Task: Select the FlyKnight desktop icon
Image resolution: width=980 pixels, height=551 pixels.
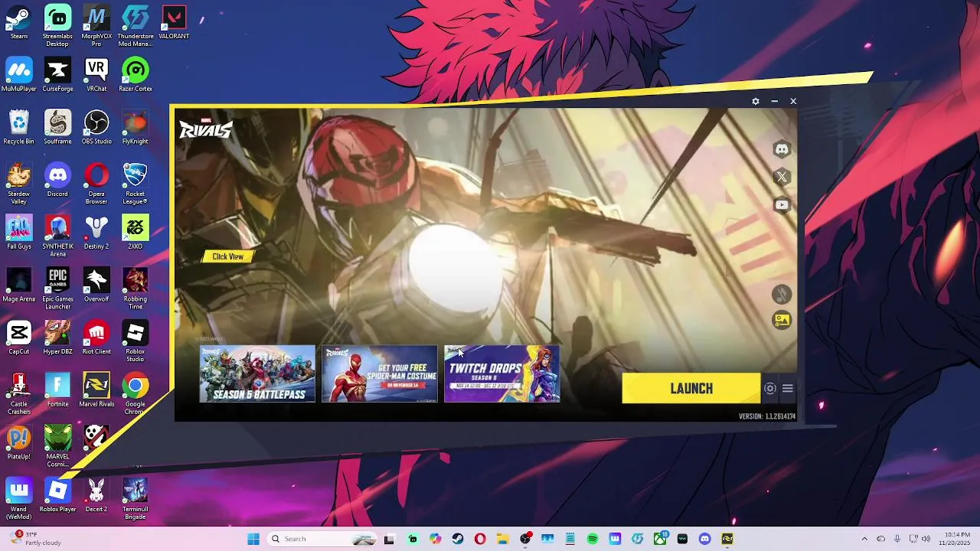Action: (x=136, y=127)
